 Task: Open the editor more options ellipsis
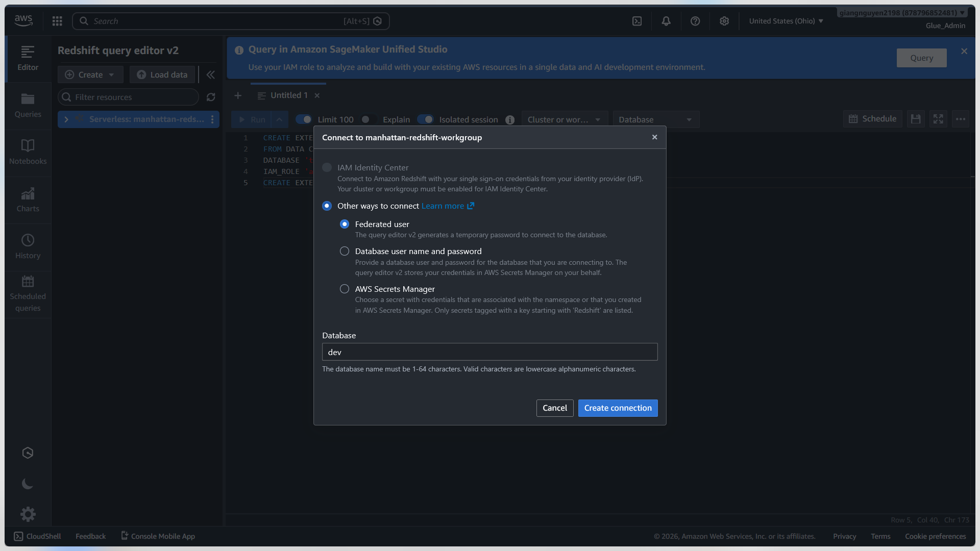[x=961, y=119]
